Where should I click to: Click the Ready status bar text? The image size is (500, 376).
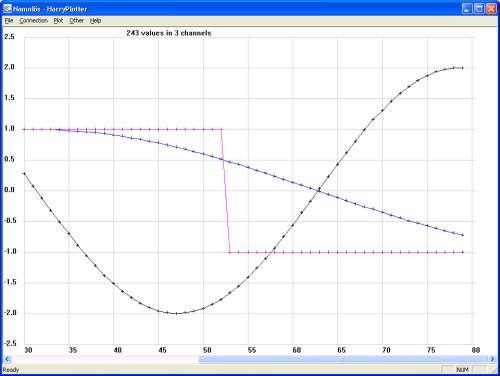(11, 370)
